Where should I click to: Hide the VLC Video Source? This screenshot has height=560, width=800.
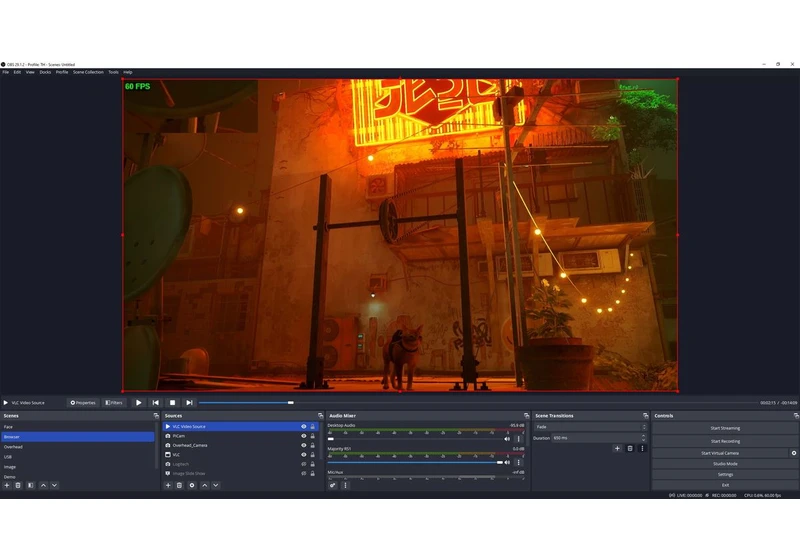[304, 426]
